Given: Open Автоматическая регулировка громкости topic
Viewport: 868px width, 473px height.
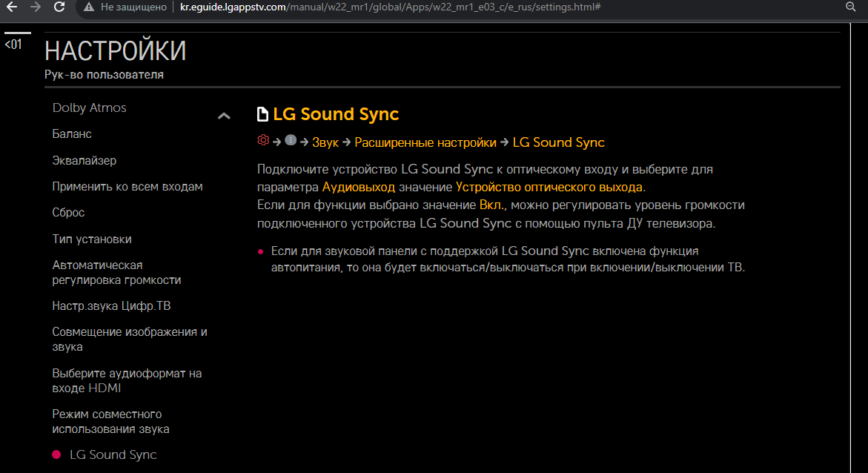Looking at the screenshot, I should point(116,272).
